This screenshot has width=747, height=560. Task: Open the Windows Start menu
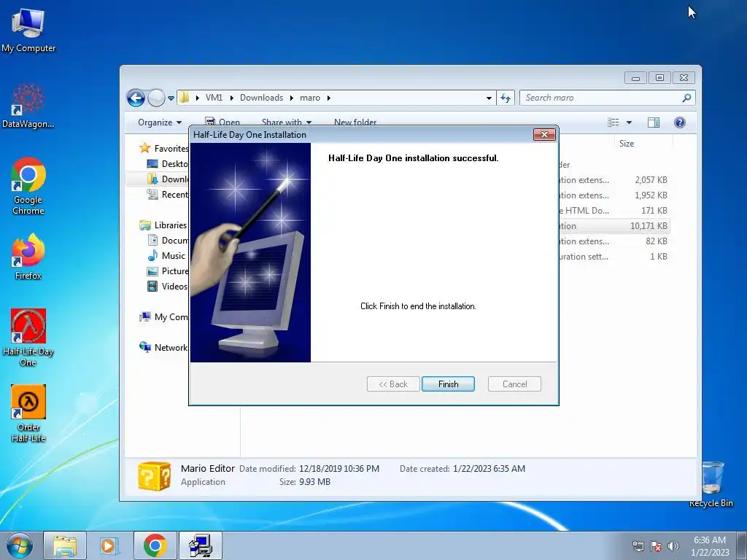(20, 545)
